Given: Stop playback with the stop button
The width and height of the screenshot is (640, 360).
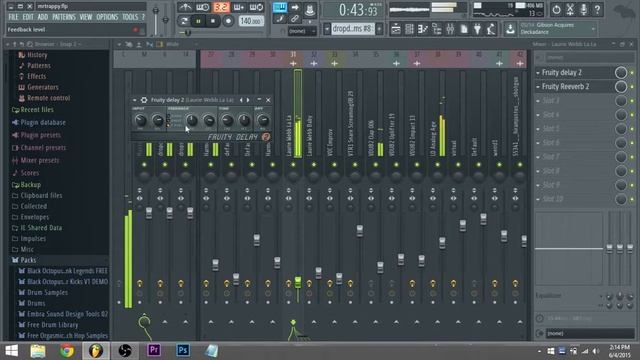Looking at the screenshot, I should pos(213,21).
